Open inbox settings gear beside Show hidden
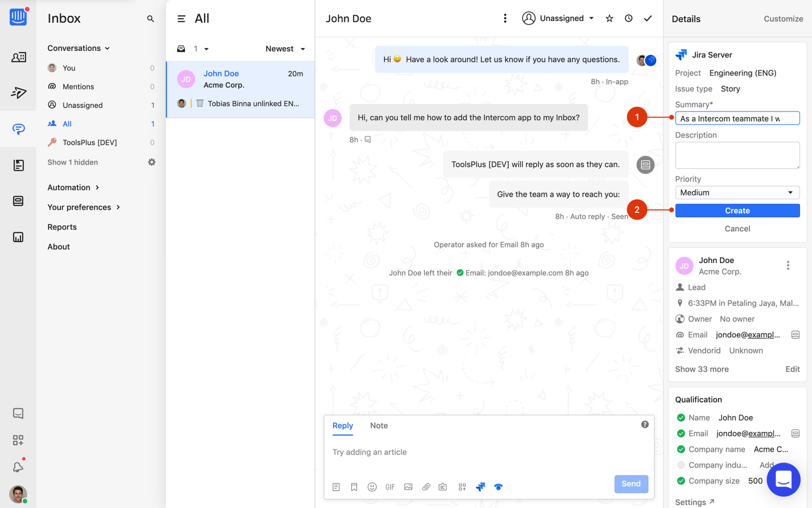This screenshot has height=508, width=812. click(x=152, y=162)
